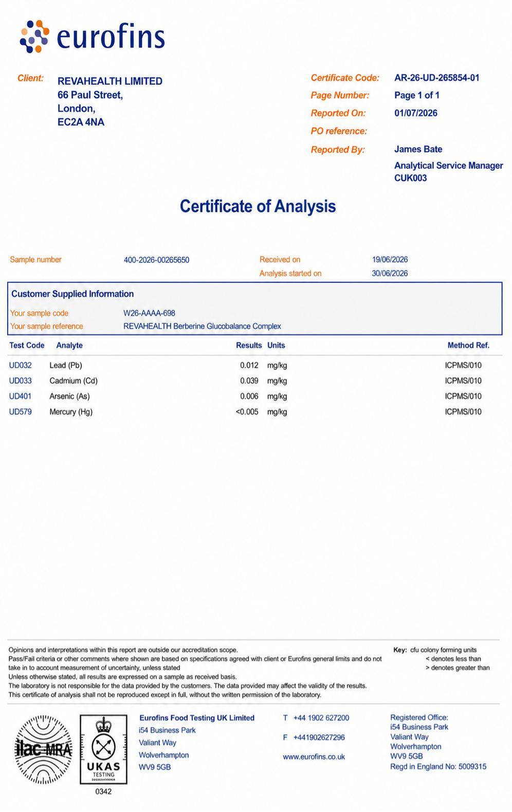This screenshot has width=512, height=812.
Task: Click the Your sample code label
Action: click(x=39, y=313)
